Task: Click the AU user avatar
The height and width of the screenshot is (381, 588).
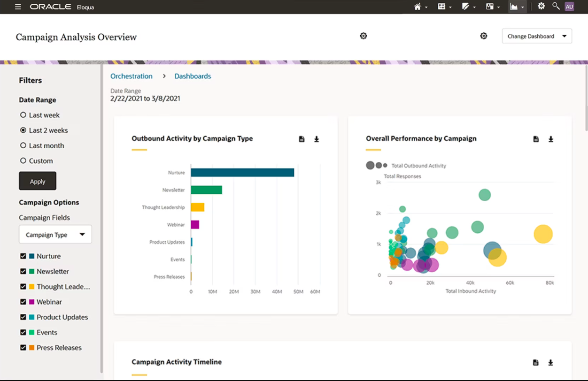Action: point(569,7)
